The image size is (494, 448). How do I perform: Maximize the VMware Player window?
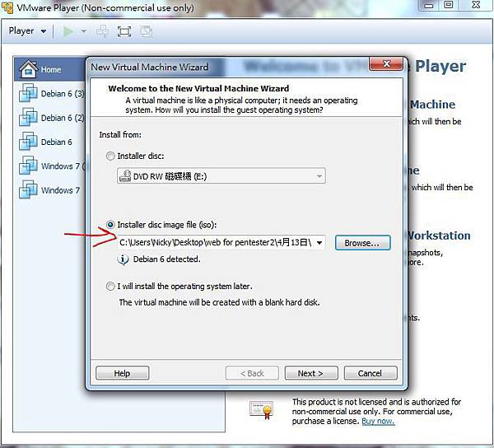point(449,5)
